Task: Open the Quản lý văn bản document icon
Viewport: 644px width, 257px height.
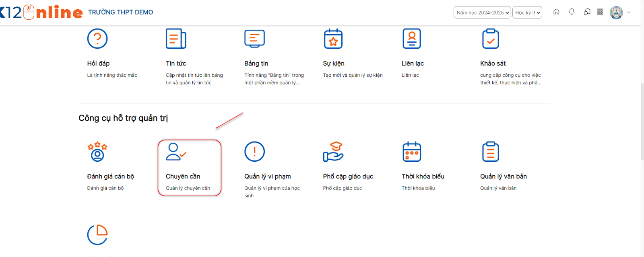Action: (x=490, y=152)
